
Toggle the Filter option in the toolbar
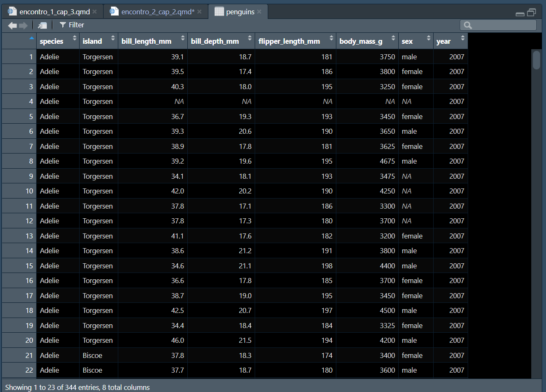(72, 25)
